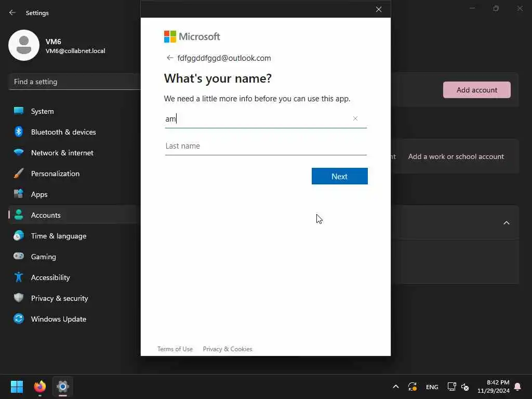Click the VM6@collabnet.local account text

tap(75, 51)
